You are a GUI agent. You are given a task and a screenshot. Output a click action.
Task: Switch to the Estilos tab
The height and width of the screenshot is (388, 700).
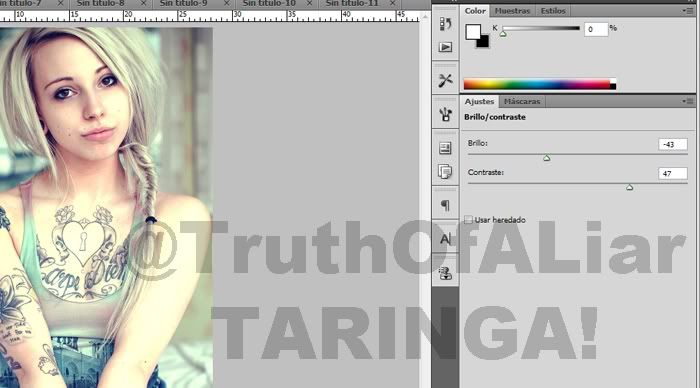[x=553, y=11]
